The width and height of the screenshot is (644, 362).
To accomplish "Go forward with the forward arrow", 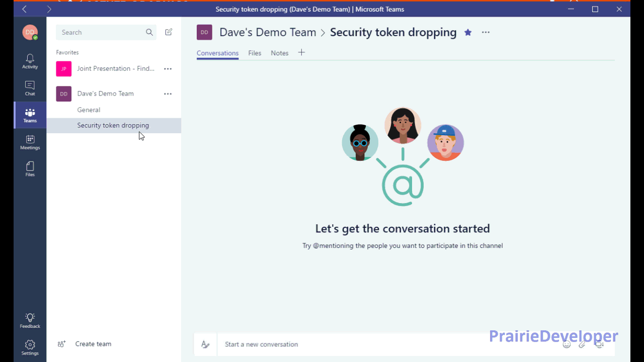I will [49, 9].
